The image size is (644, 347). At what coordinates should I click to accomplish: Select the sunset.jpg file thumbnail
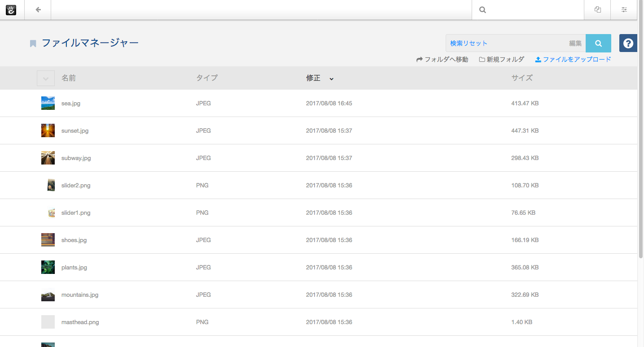(x=48, y=130)
